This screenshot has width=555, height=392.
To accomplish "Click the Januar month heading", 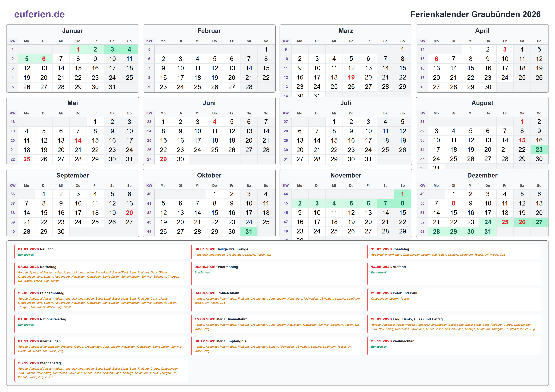I will tap(72, 31).
